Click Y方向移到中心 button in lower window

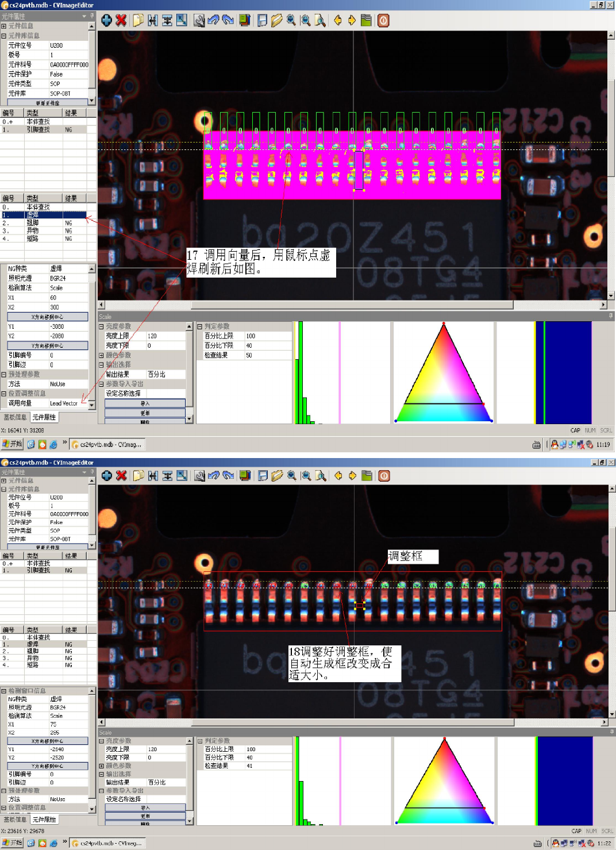tap(48, 766)
